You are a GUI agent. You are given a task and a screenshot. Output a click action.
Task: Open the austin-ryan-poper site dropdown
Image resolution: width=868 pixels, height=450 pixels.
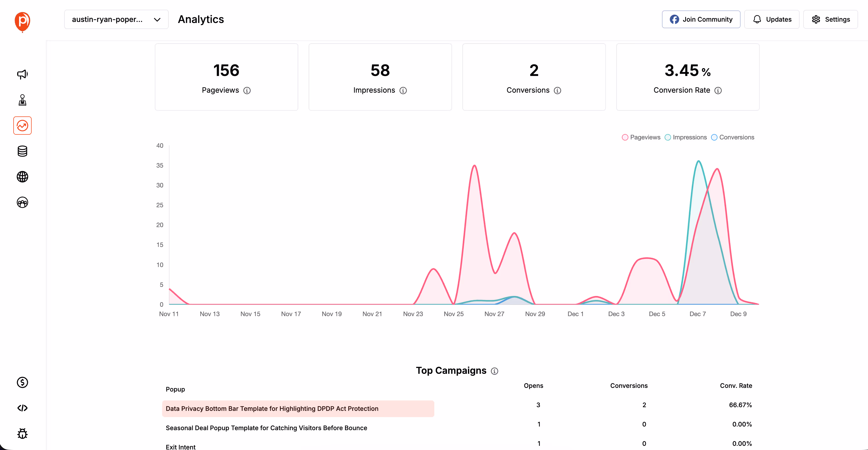pos(116,19)
